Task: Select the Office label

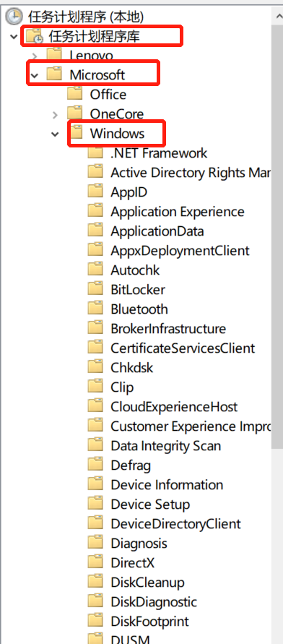Action: pos(108,94)
